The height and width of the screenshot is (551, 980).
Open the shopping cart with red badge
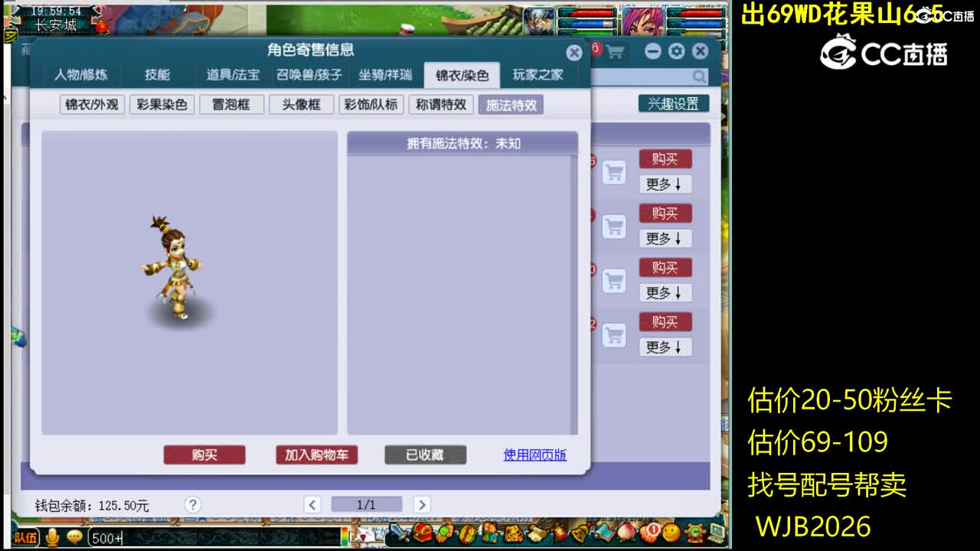614,51
